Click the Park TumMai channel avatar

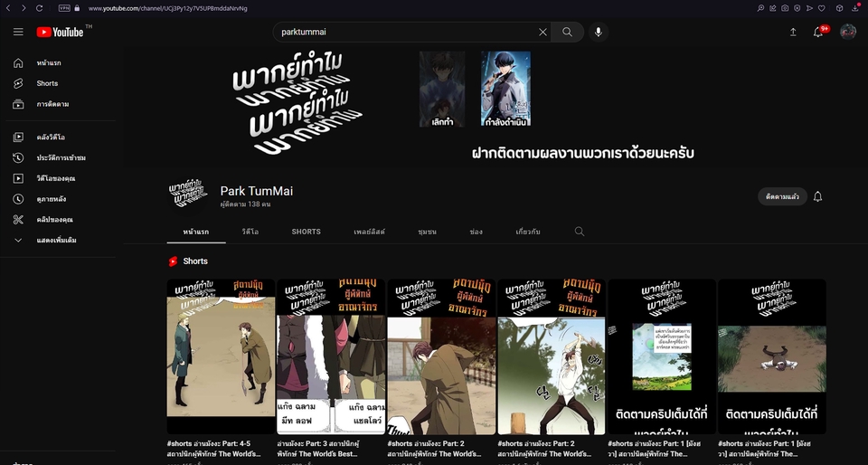tap(186, 195)
